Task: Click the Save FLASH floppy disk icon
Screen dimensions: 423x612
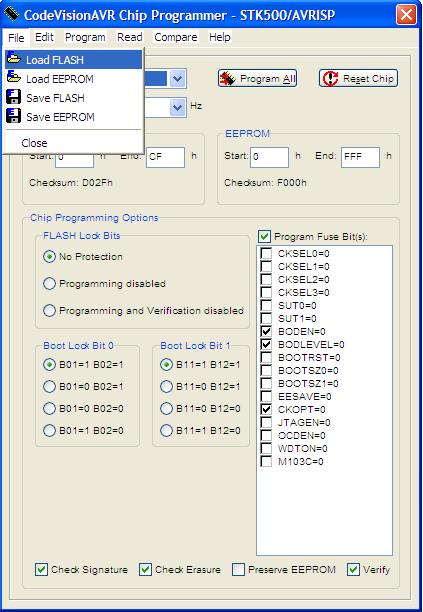Action: (x=14, y=96)
